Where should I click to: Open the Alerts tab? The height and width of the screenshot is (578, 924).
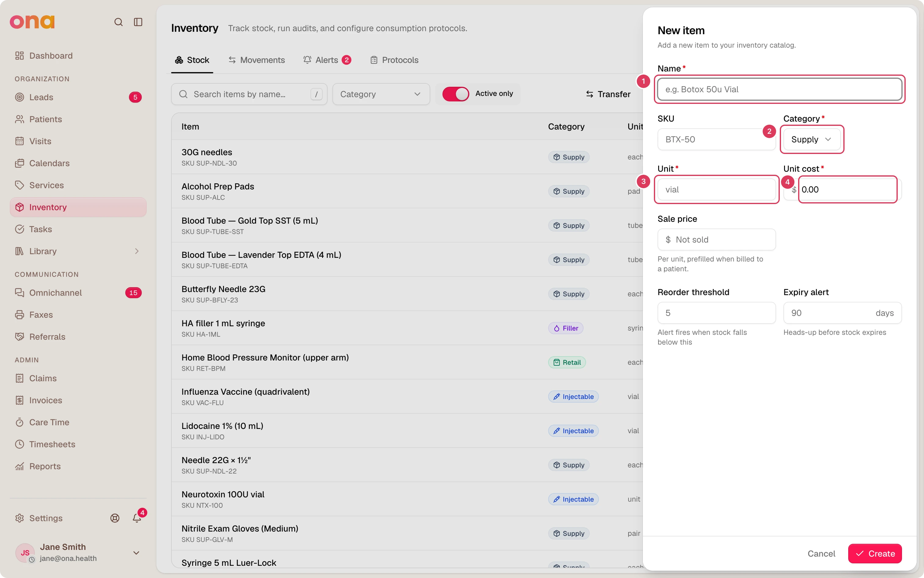pos(327,60)
